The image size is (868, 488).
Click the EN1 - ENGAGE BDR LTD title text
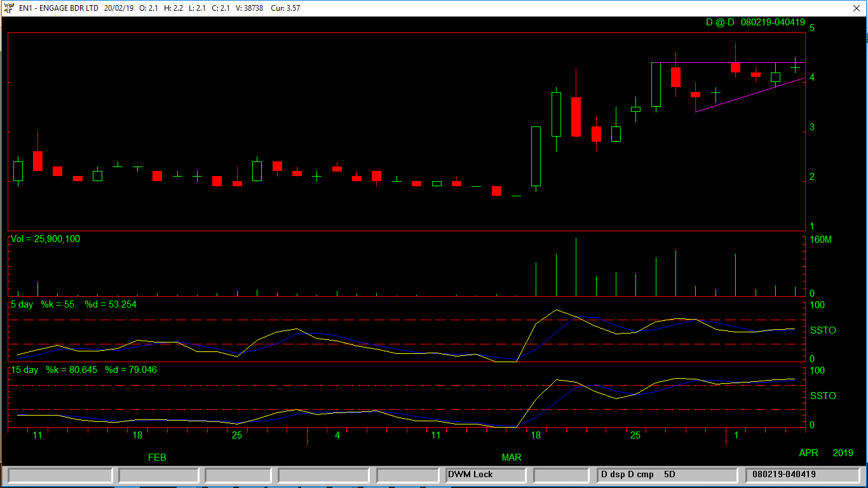(59, 8)
